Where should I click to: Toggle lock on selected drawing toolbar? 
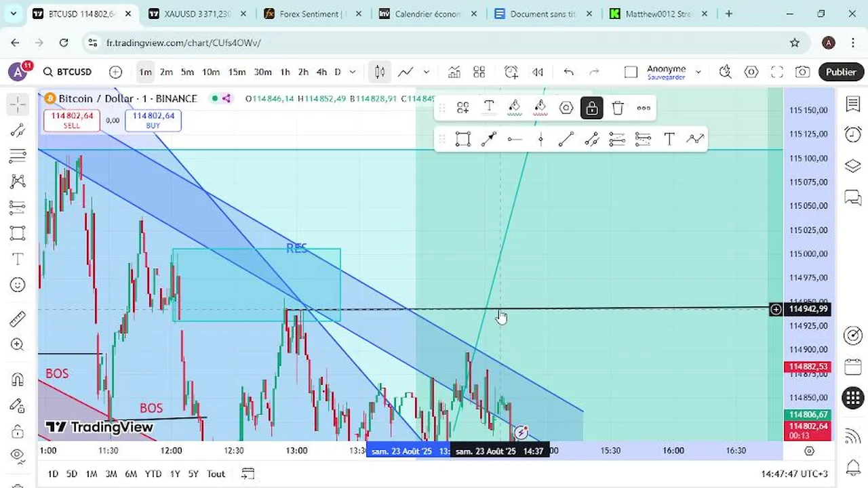pos(592,108)
